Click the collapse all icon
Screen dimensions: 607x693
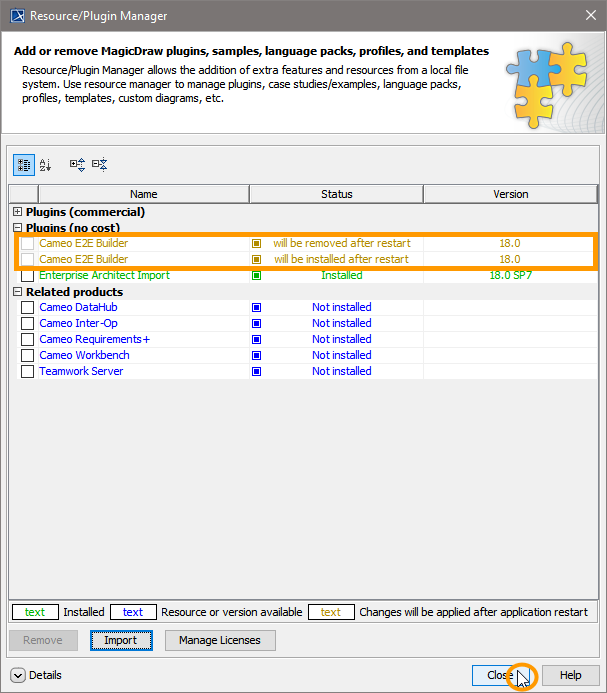click(99, 164)
